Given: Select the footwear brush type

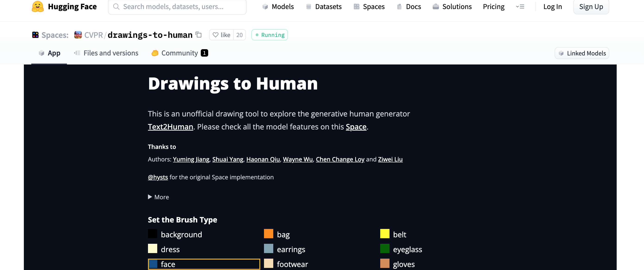Looking at the screenshot, I should click(x=320, y=264).
